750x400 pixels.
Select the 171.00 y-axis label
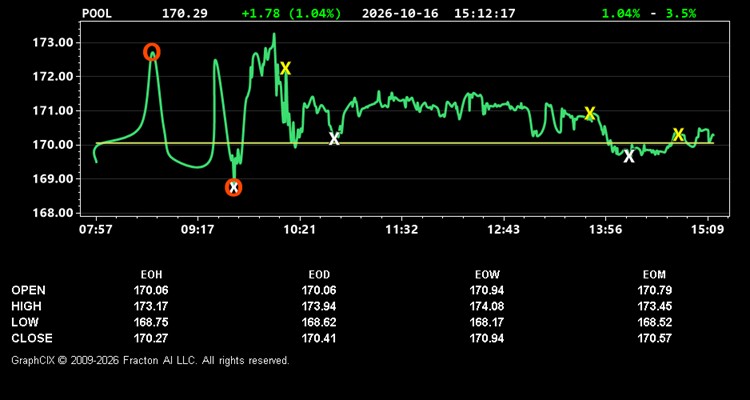[53, 111]
